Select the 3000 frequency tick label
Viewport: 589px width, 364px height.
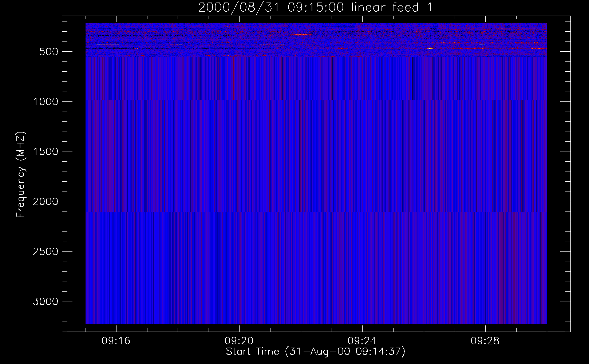pyautogui.click(x=46, y=301)
